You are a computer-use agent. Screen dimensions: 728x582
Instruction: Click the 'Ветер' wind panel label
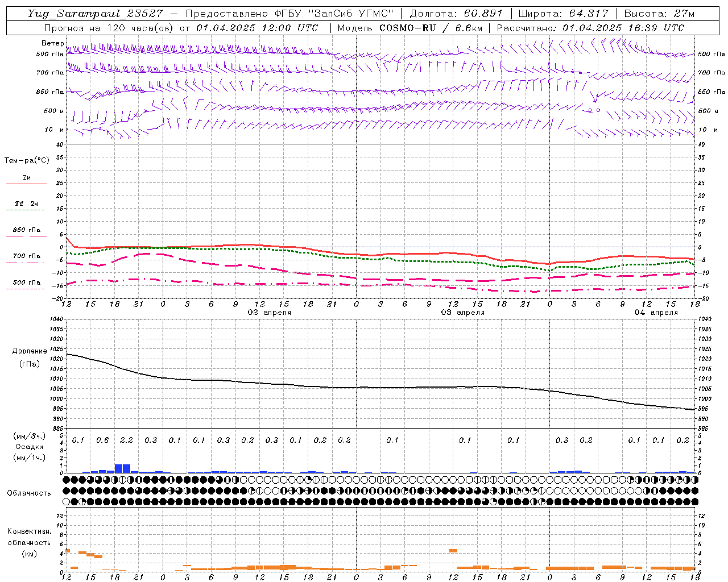(52, 43)
